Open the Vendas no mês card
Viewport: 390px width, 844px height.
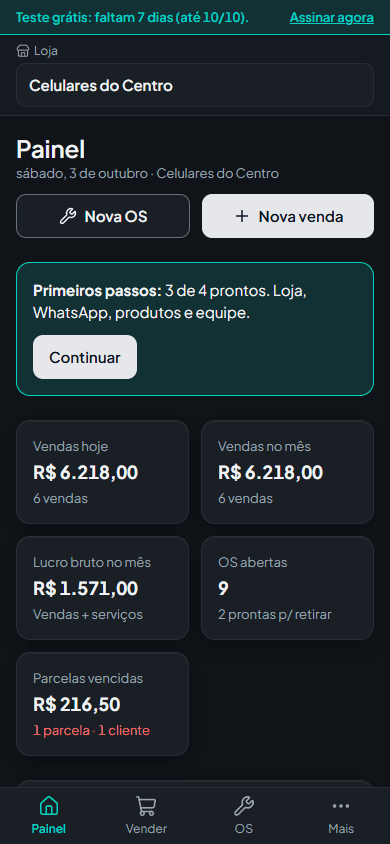(287, 472)
